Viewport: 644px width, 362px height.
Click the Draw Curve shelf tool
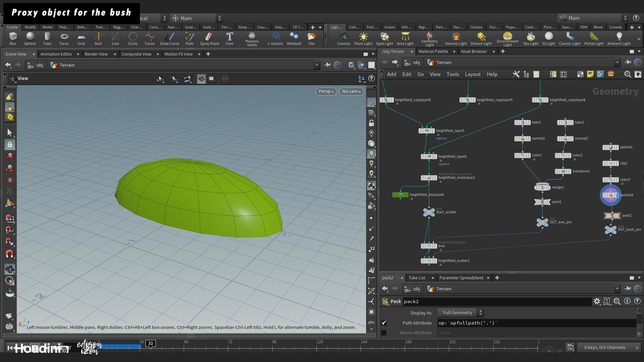(x=170, y=38)
